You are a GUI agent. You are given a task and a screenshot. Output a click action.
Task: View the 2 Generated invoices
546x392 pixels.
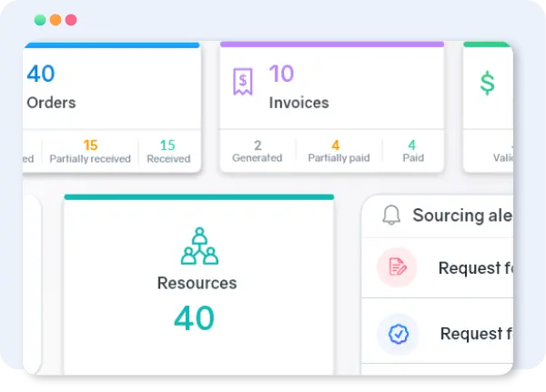pyautogui.click(x=258, y=151)
